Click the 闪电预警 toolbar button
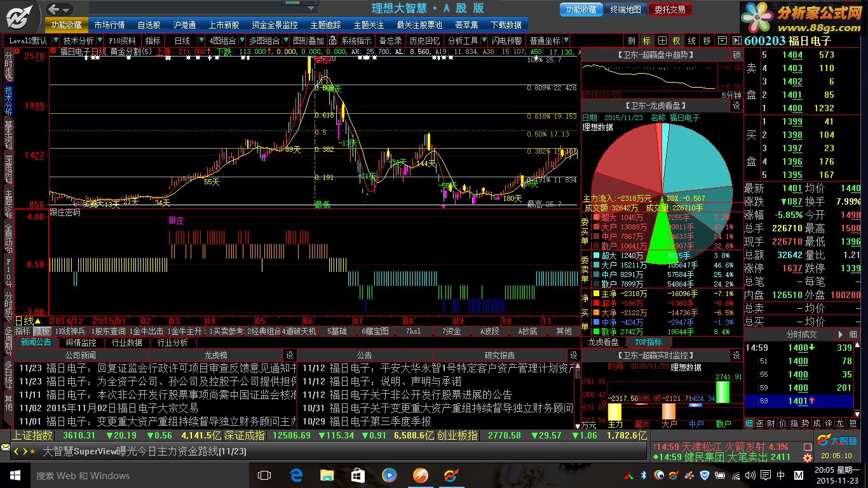This screenshot has width=868, height=488. pos(507,41)
